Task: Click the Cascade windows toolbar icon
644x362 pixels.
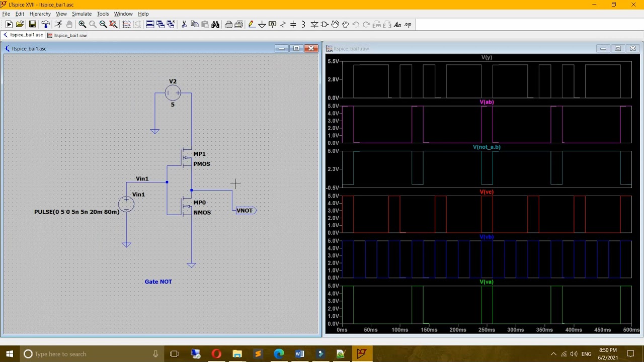Action: click(160, 25)
